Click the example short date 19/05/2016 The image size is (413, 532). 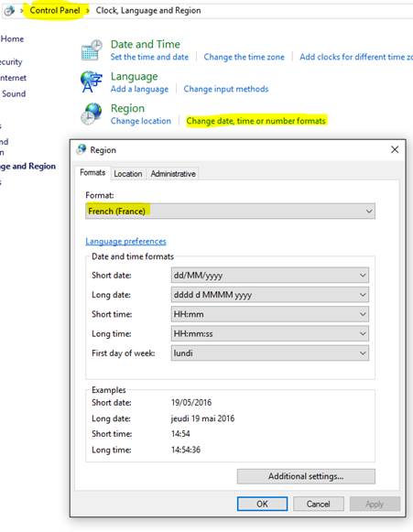coord(191,403)
